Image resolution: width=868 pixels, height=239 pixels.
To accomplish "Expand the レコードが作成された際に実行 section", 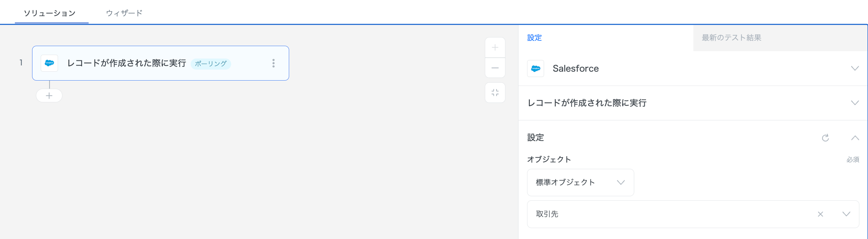I will coord(855,103).
